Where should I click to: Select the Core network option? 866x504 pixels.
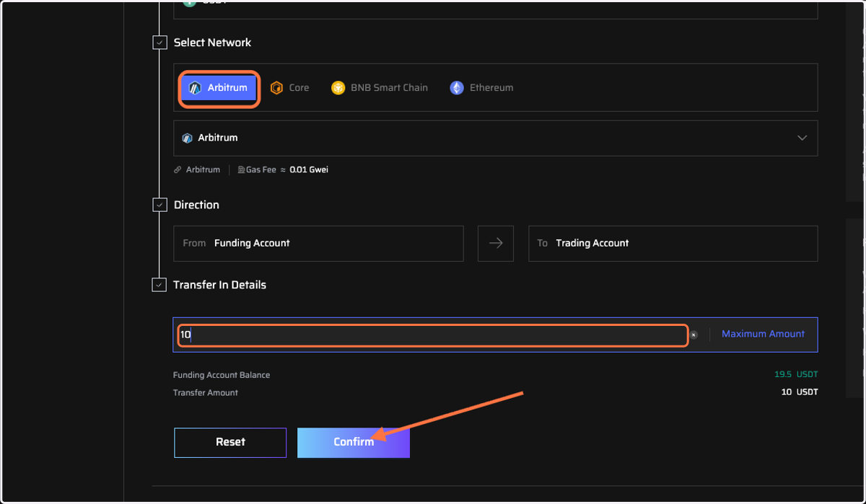289,88
